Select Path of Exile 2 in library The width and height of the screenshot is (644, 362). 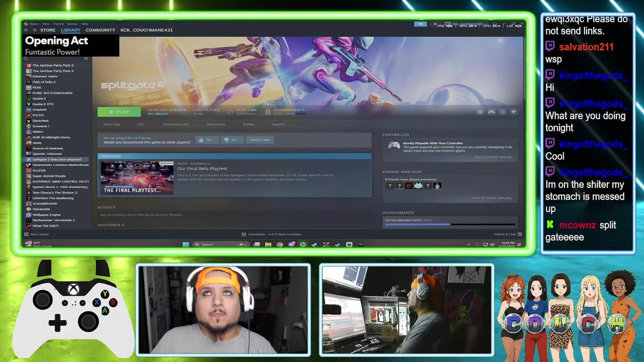pyautogui.click(x=44, y=82)
